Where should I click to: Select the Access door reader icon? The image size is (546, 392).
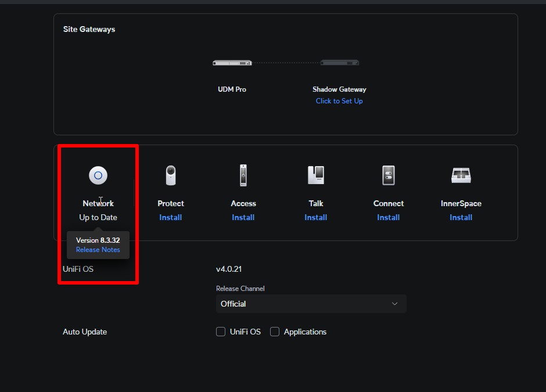tap(243, 175)
